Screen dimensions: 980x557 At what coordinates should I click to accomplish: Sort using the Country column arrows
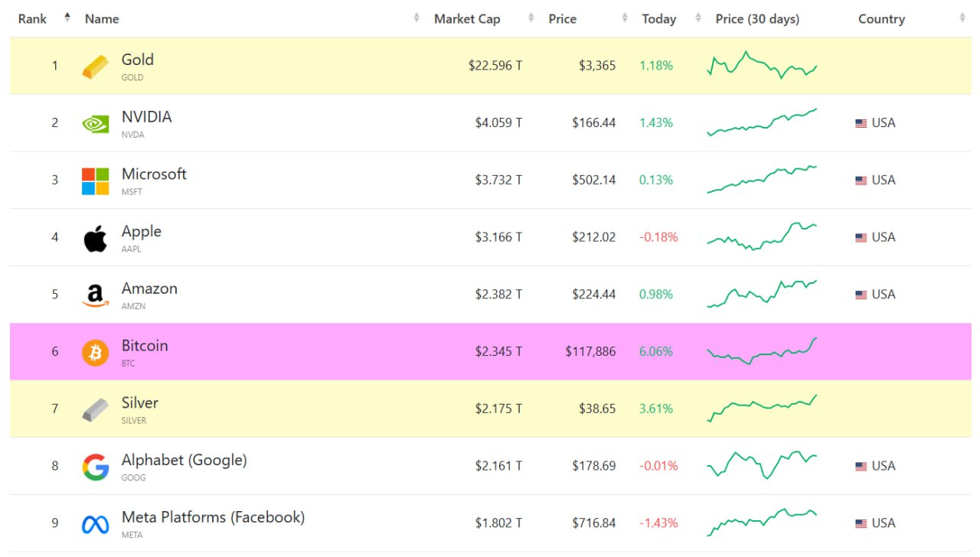pyautogui.click(x=962, y=18)
